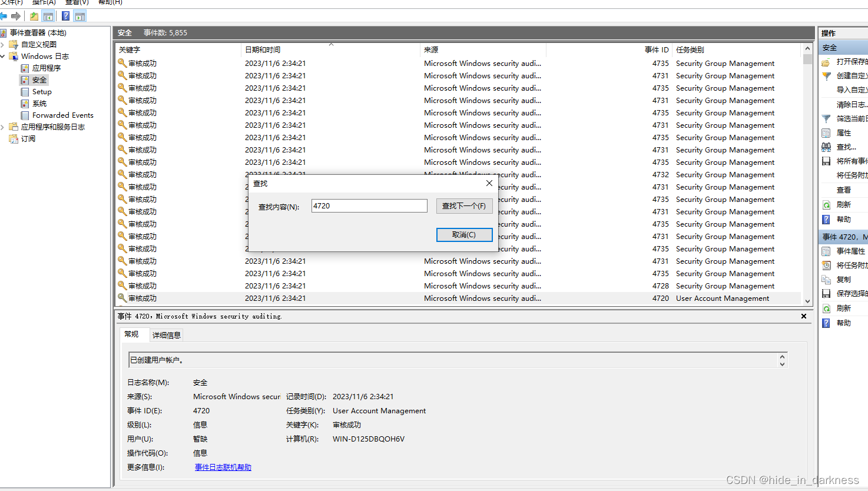Click 刷新 icon under 安全 actions
This screenshot has height=491, width=868.
pos(826,205)
